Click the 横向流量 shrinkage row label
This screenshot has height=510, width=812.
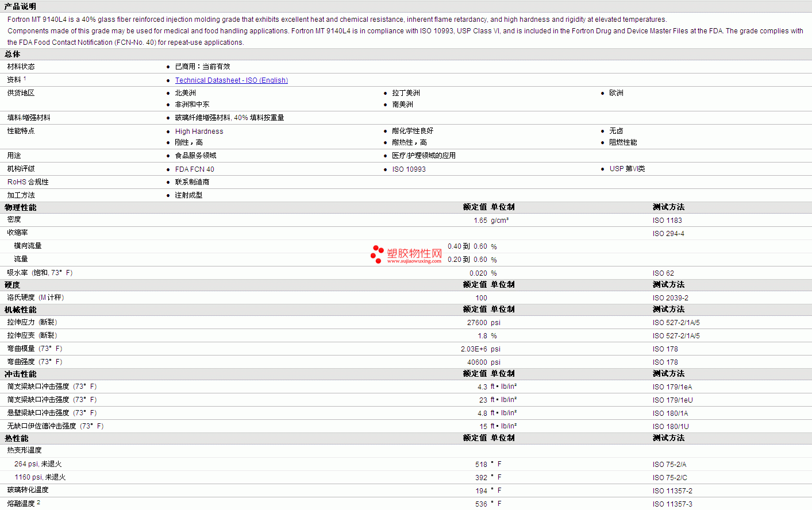click(28, 246)
